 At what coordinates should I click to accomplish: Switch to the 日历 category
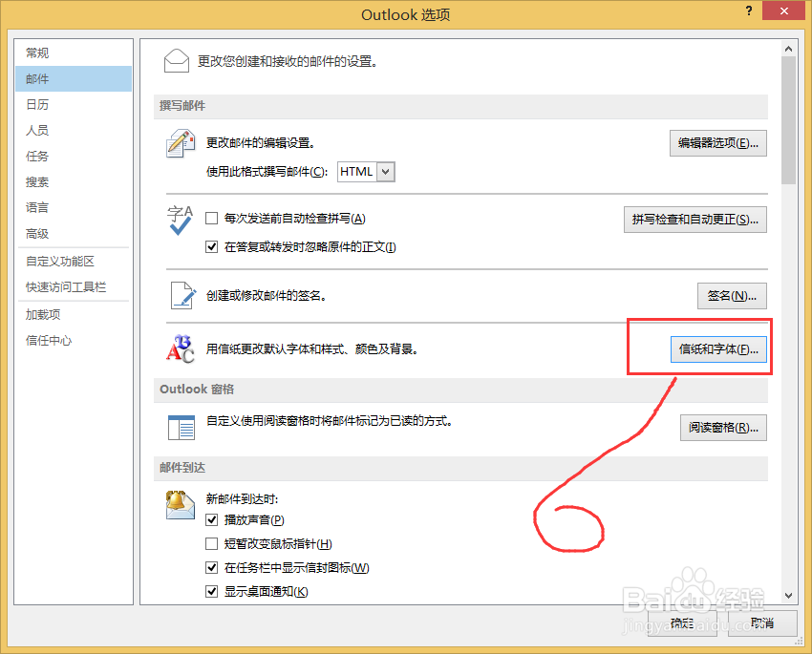[74, 104]
